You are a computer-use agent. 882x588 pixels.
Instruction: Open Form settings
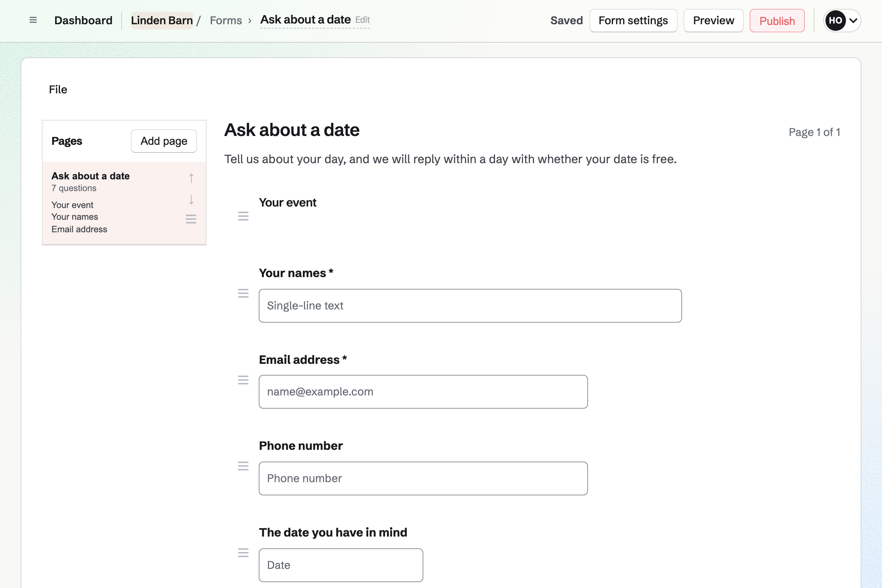(633, 21)
